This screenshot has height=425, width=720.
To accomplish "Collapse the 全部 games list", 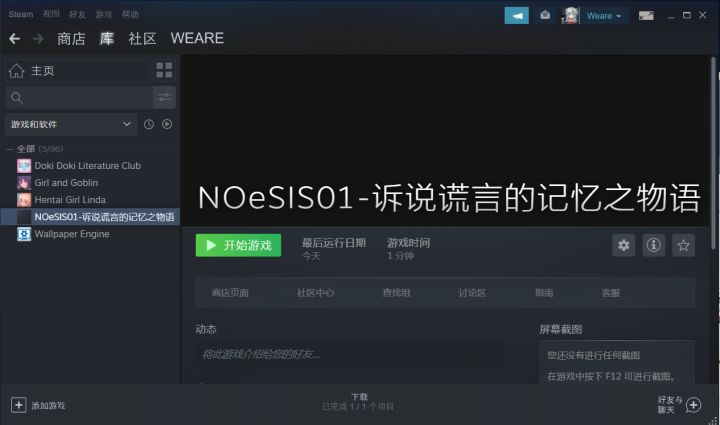I will (x=10, y=149).
